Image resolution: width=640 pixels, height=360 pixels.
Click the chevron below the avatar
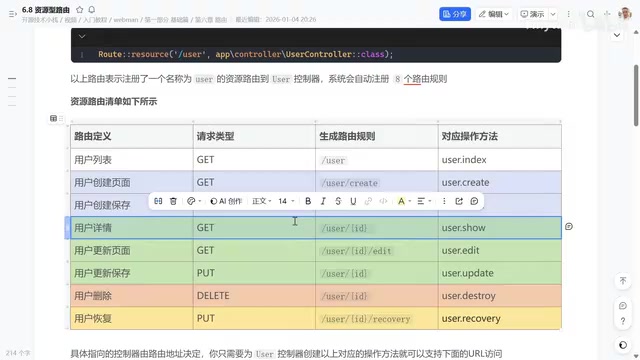pyautogui.click(x=617, y=35)
